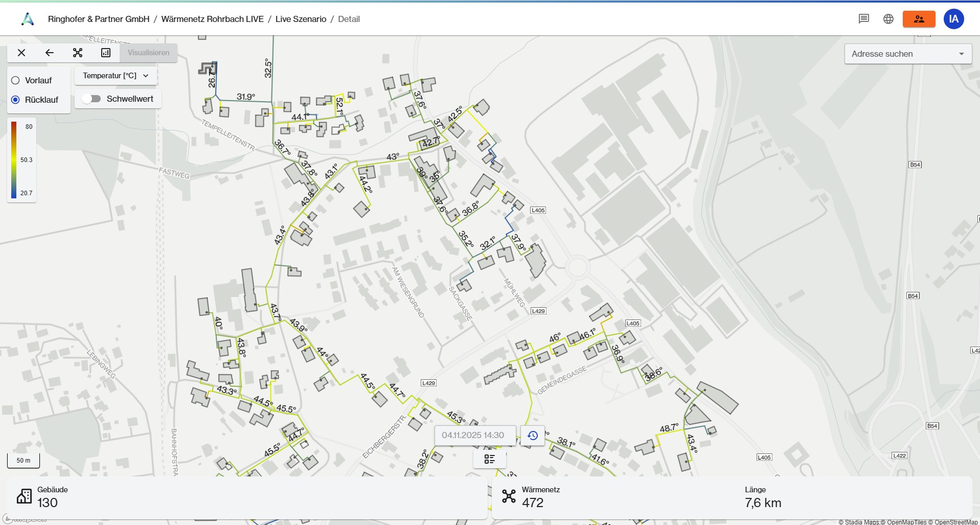The image size is (980, 525).
Task: Select the Vorlauf radio button
Action: [15, 80]
